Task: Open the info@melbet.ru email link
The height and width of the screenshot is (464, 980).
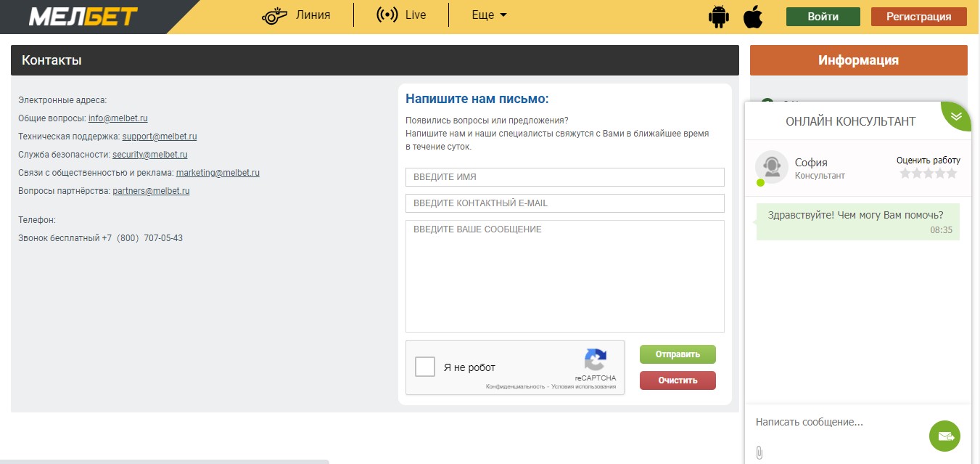Action: tap(118, 118)
